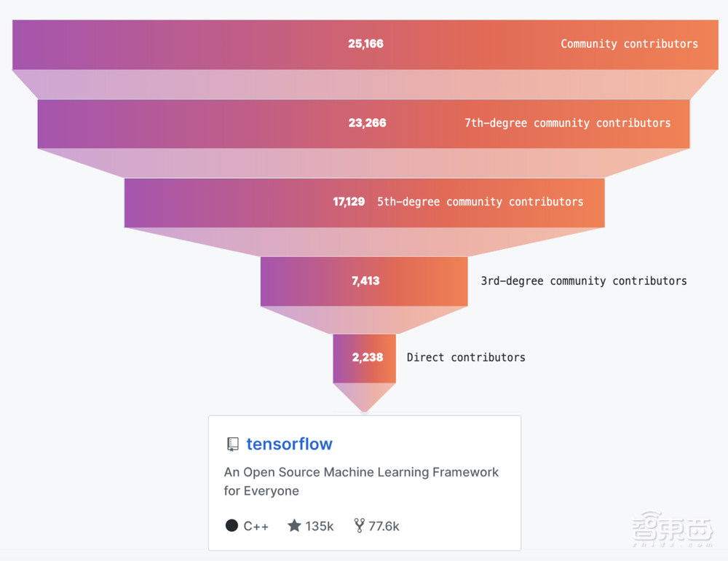Click the 7,413 value in the funnel

365,280
